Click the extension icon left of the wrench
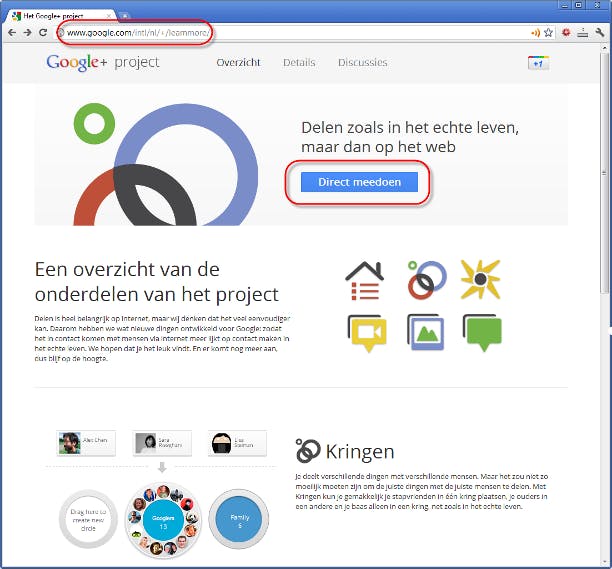Screen dimensions: 612x569 point(583,33)
